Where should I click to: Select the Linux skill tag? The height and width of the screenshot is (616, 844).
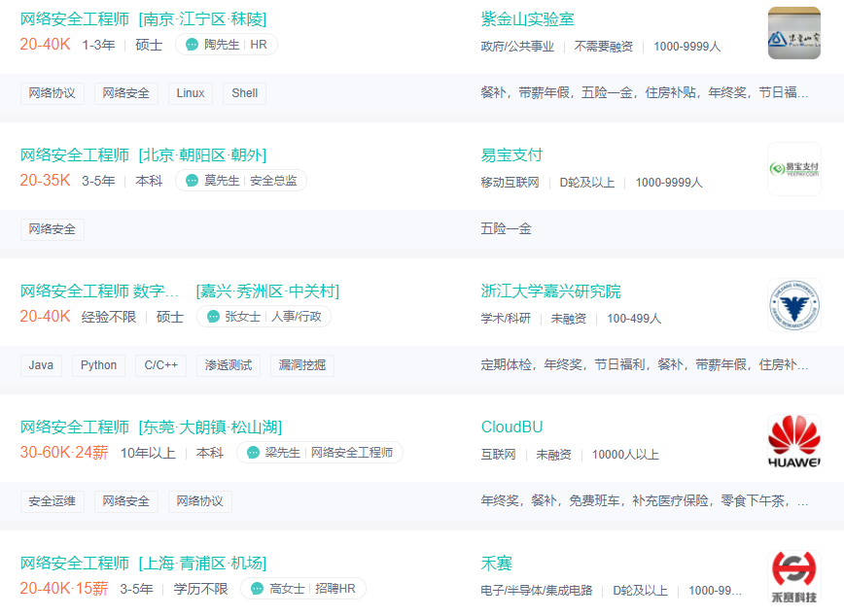[191, 93]
